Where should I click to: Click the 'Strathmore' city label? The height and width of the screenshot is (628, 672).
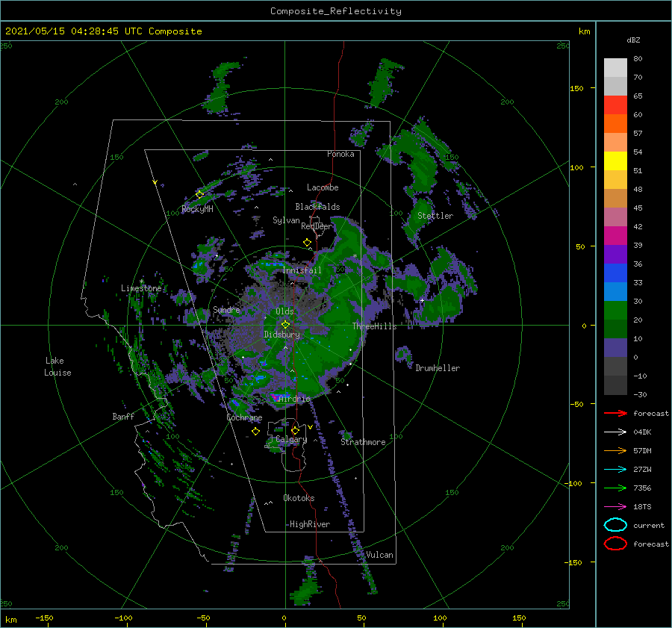pos(363,442)
